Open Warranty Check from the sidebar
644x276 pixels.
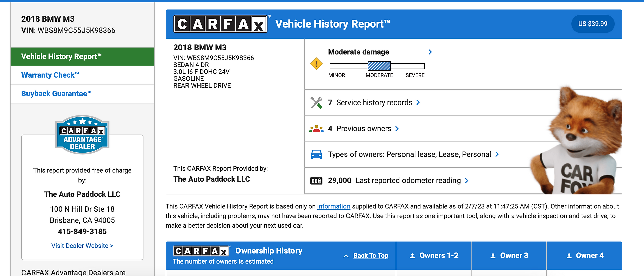[x=83, y=75]
